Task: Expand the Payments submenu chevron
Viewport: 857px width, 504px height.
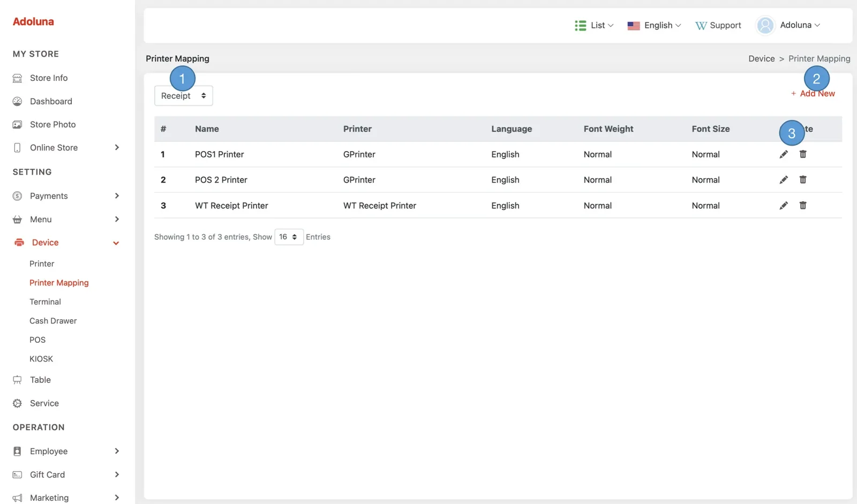Action: [x=117, y=195]
